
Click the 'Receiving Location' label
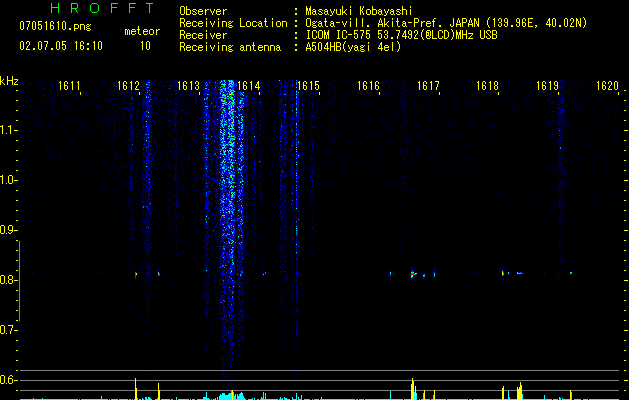pos(233,23)
